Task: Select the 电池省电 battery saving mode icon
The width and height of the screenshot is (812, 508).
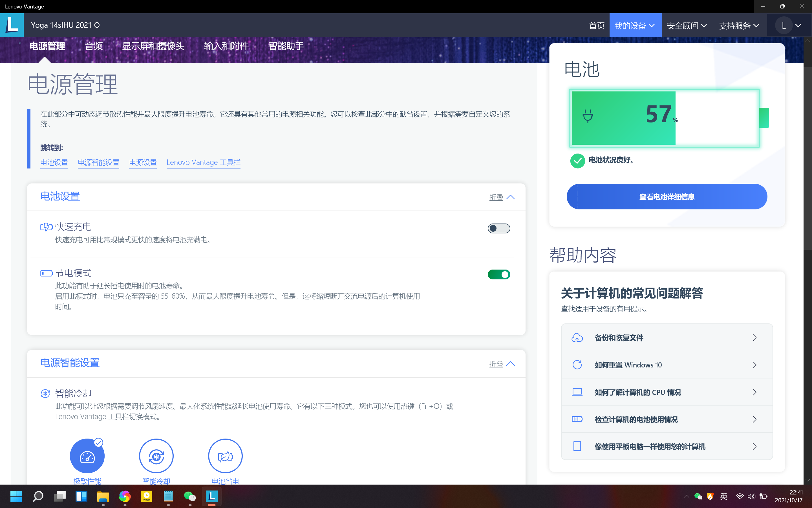Action: coord(225,456)
